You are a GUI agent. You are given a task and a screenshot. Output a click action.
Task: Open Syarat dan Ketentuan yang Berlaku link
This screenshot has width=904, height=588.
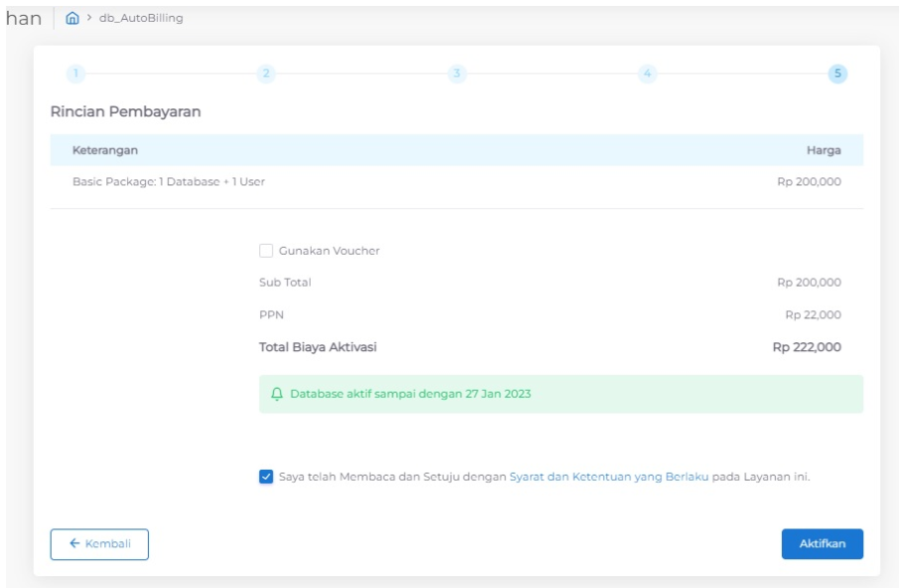[x=609, y=477]
